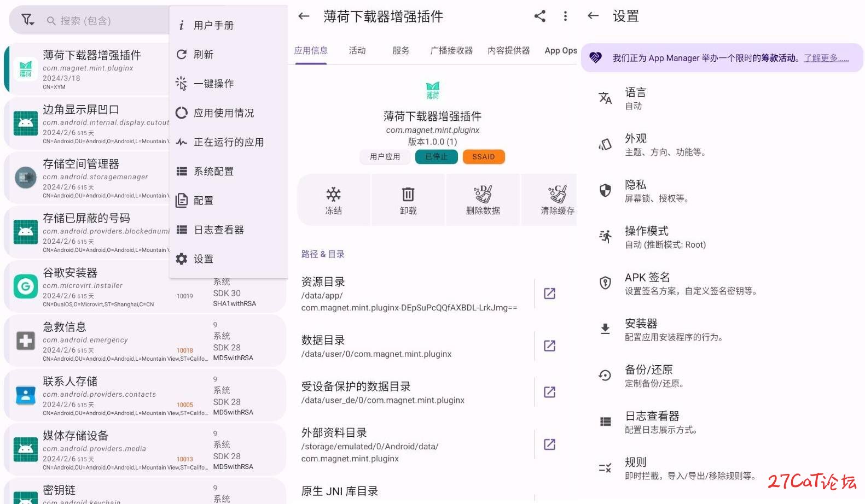
Task: Open the 外观 setting
Action: (x=722, y=145)
